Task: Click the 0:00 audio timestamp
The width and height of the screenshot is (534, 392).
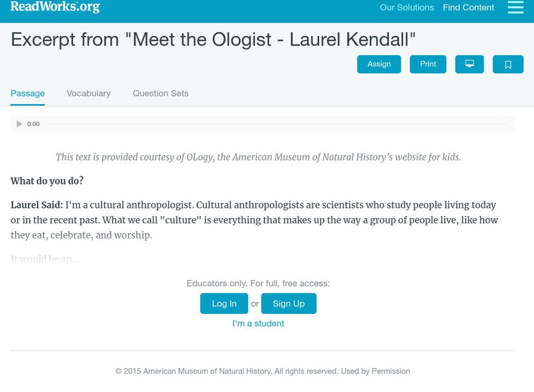Action: coord(33,123)
